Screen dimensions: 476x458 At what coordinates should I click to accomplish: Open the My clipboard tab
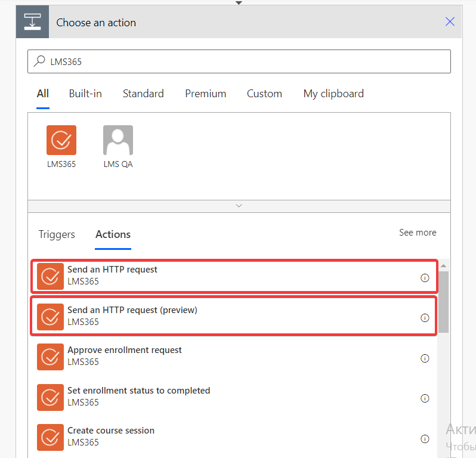click(x=333, y=94)
